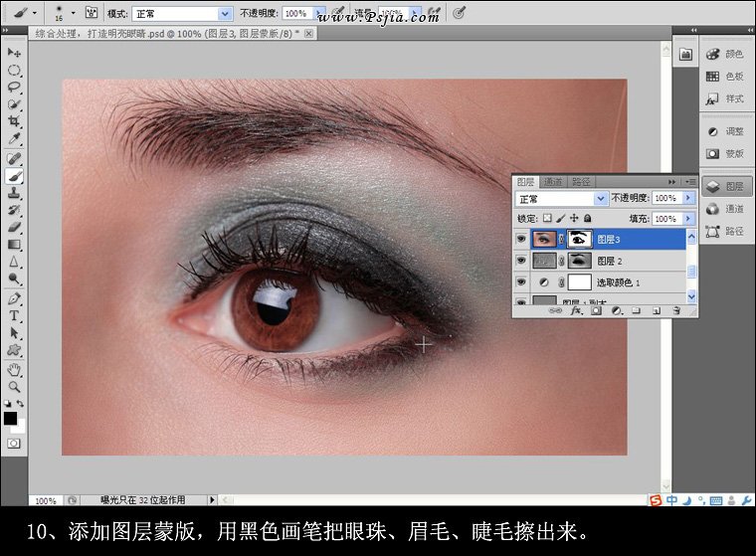Select the Sharpen/Blur tool
This screenshot has height=556, width=756.
pos(14,262)
